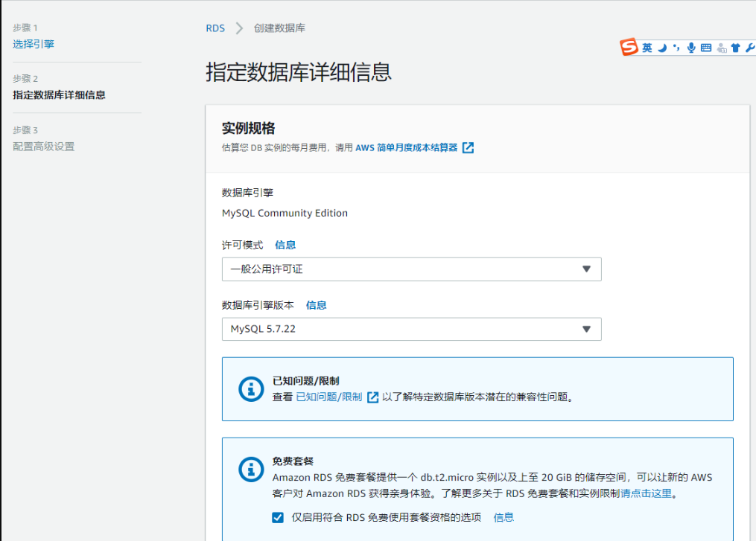Switch input language to Chinese via 英 icon
Image resolution: width=756 pixels, height=541 pixels.
[647, 48]
